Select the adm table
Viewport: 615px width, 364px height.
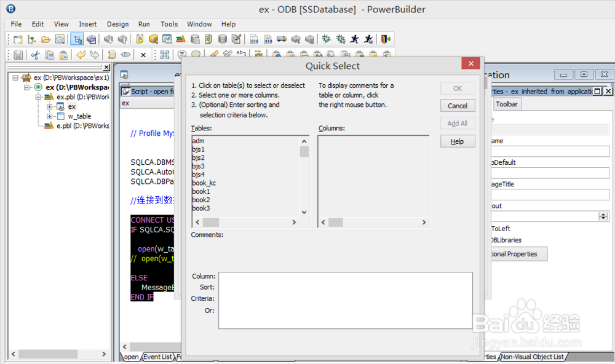[198, 141]
